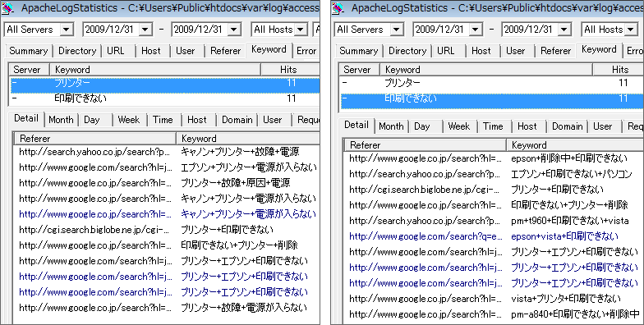
Task: Select 印刷できない+プリンター+削除 row in right window
Action: point(494,205)
